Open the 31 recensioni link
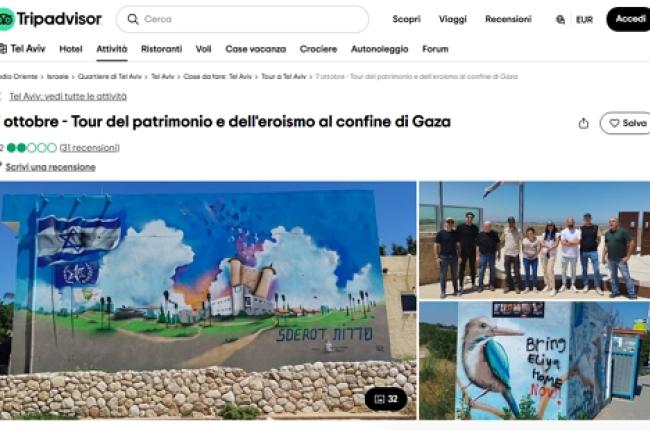 (x=90, y=148)
